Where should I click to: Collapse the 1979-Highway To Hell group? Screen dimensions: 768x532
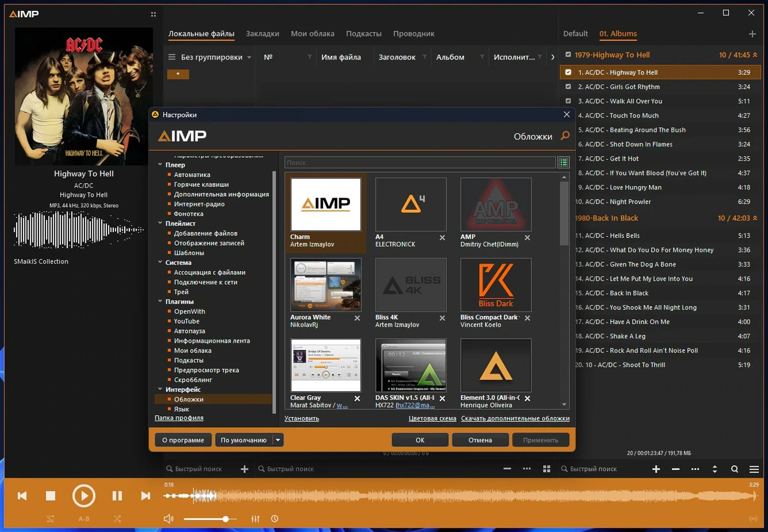point(755,55)
